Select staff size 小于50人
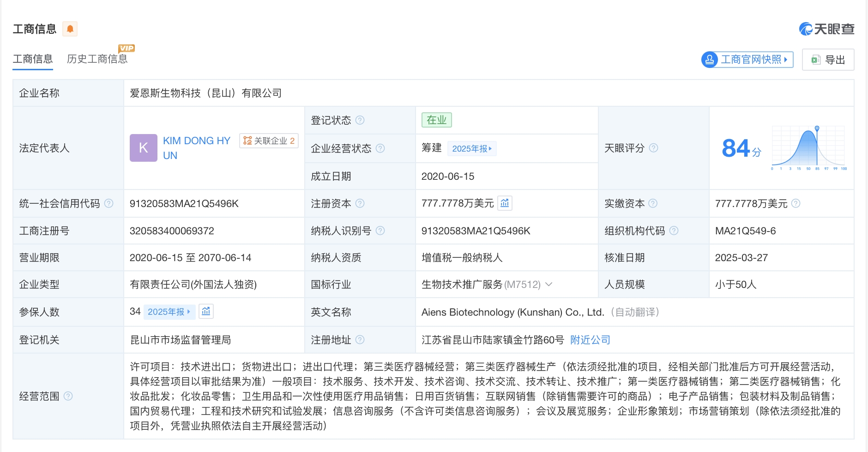This screenshot has height=452, width=868. (736, 285)
